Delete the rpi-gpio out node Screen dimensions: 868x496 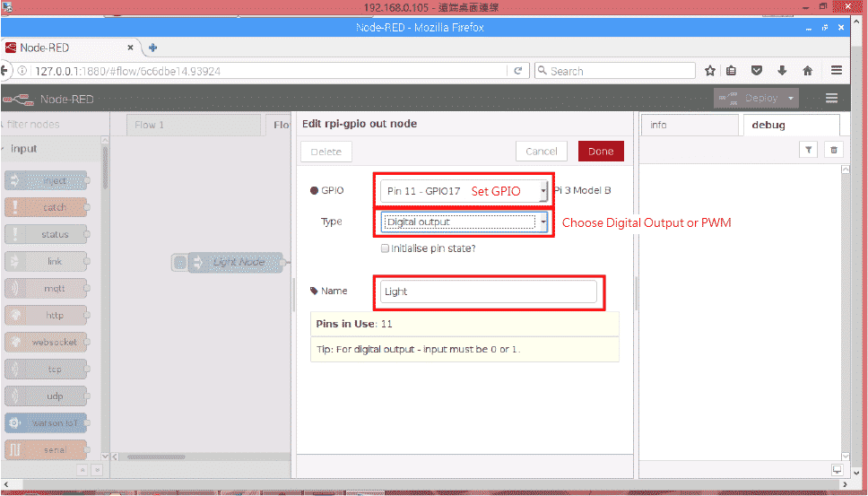coord(326,152)
